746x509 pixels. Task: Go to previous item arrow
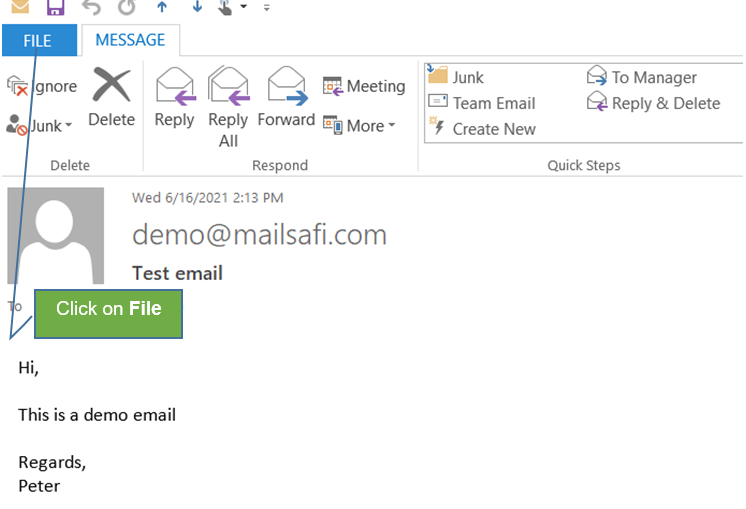pyautogui.click(x=162, y=8)
